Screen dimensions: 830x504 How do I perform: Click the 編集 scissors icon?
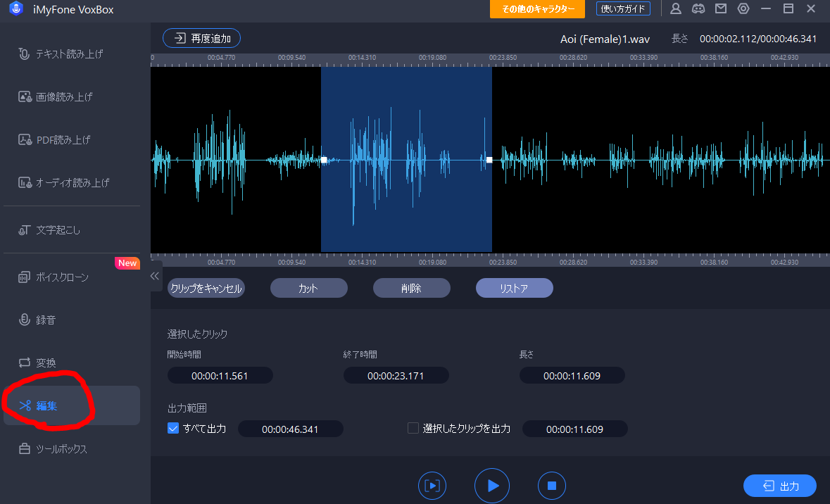point(25,405)
